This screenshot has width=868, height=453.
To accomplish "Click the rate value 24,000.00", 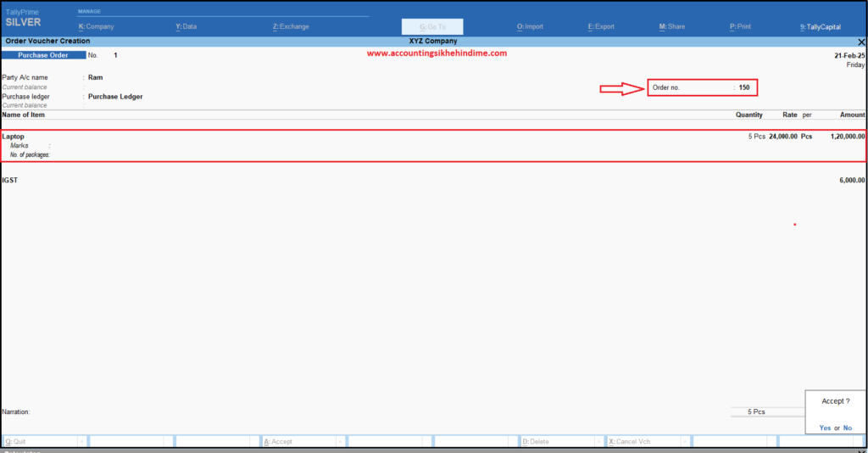I will pyautogui.click(x=782, y=137).
